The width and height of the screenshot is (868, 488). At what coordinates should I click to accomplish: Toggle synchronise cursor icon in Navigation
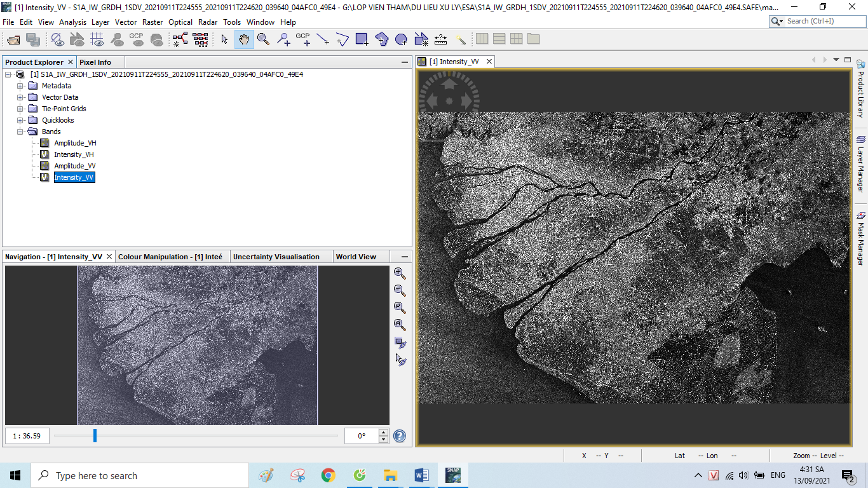pos(400,360)
